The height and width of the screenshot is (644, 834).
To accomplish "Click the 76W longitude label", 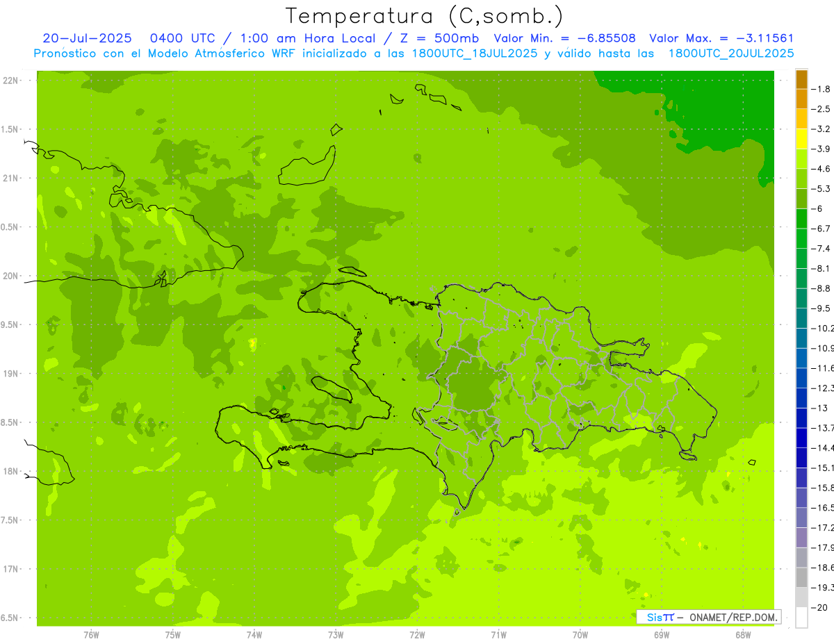I will click(91, 635).
